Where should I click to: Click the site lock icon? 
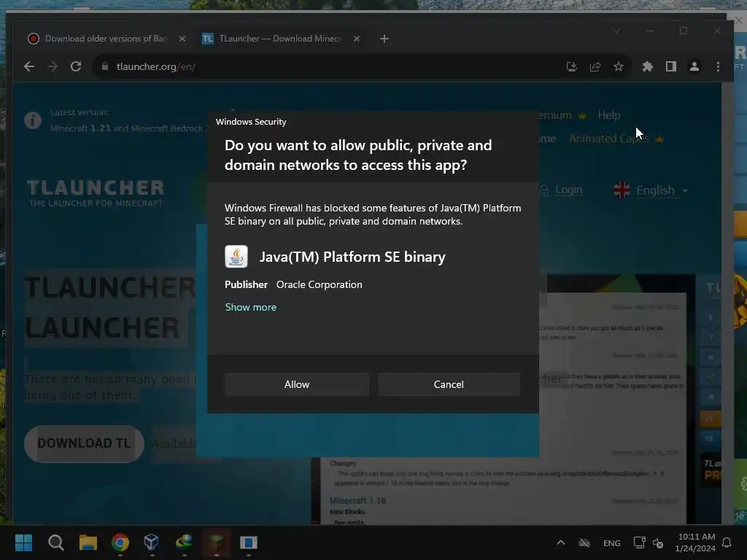(105, 66)
